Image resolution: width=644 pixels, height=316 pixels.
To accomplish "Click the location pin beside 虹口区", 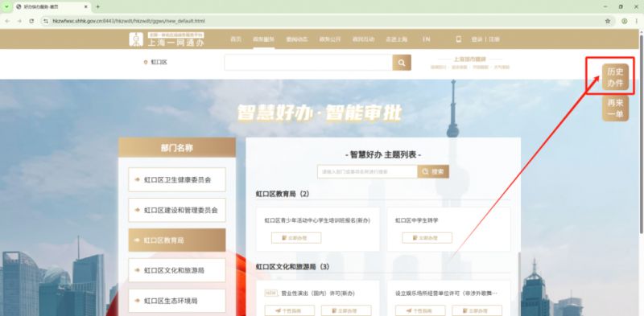I will 146,63.
